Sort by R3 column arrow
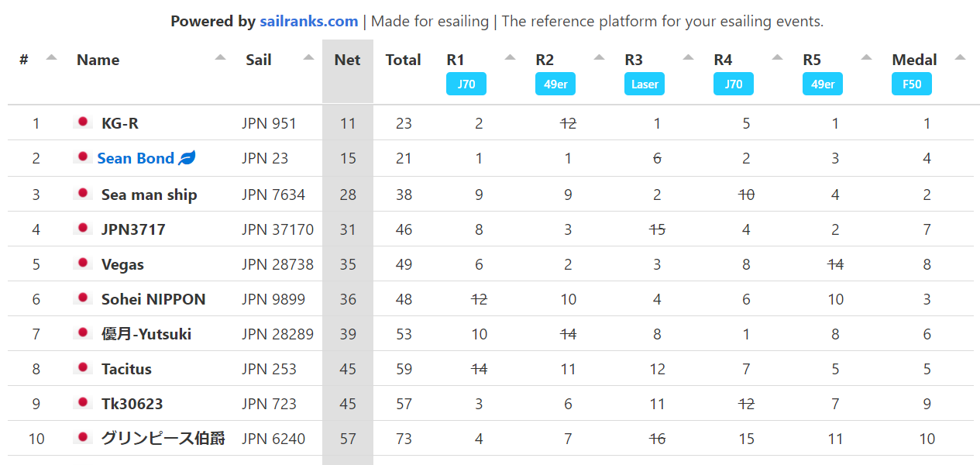The width and height of the screenshot is (980, 465). (688, 57)
